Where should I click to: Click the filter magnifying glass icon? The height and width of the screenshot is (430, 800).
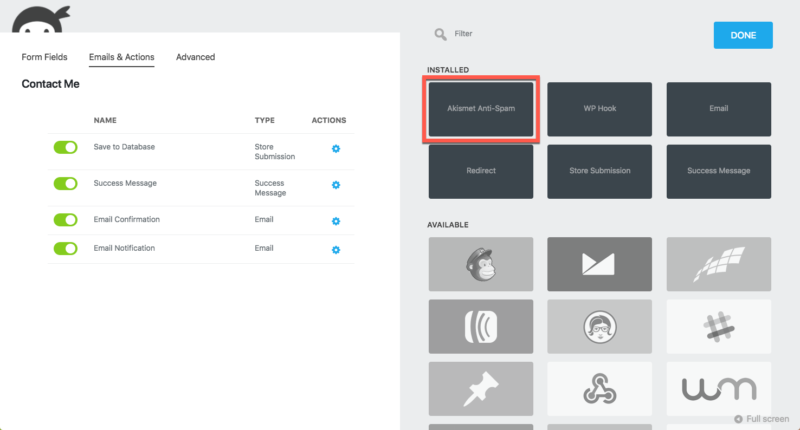[x=440, y=34]
